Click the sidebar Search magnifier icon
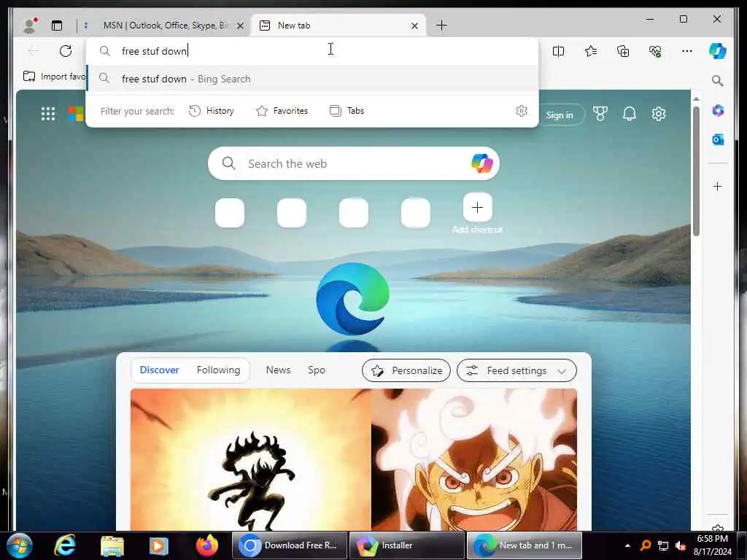 [718, 80]
